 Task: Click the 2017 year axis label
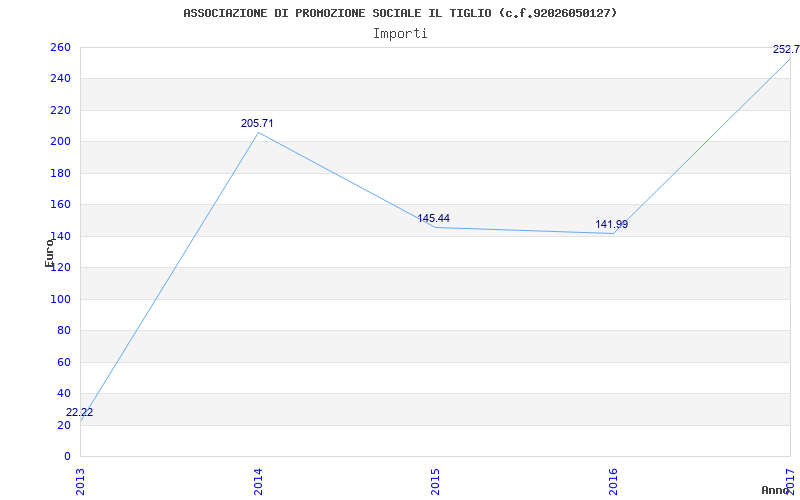(x=790, y=478)
